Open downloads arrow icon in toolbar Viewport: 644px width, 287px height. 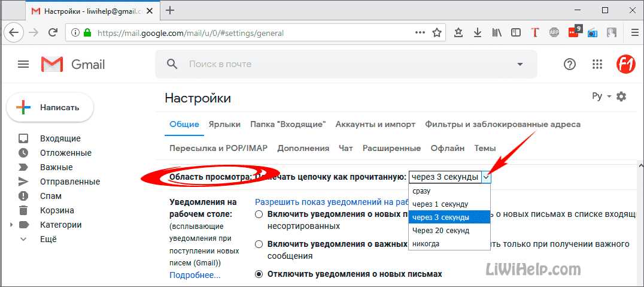(477, 33)
